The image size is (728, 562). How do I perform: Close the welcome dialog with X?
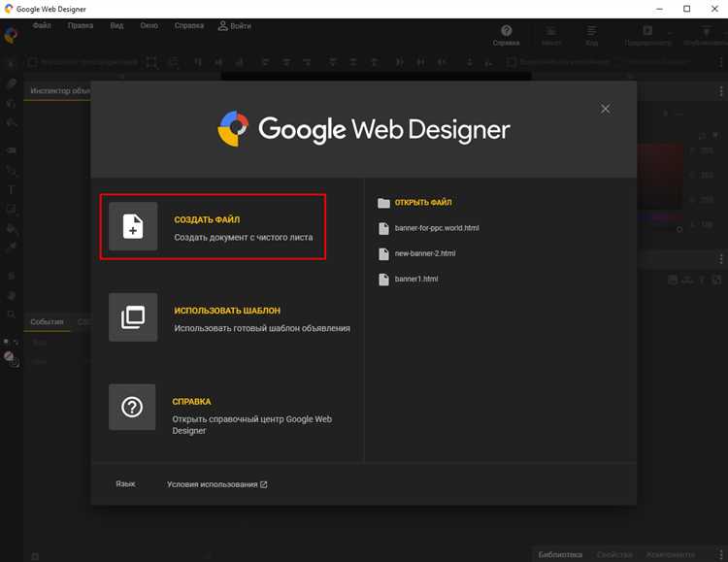606,109
